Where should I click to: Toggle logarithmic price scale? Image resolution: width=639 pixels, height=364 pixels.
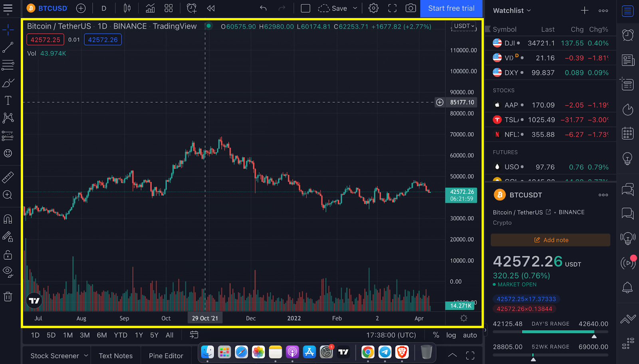451,335
